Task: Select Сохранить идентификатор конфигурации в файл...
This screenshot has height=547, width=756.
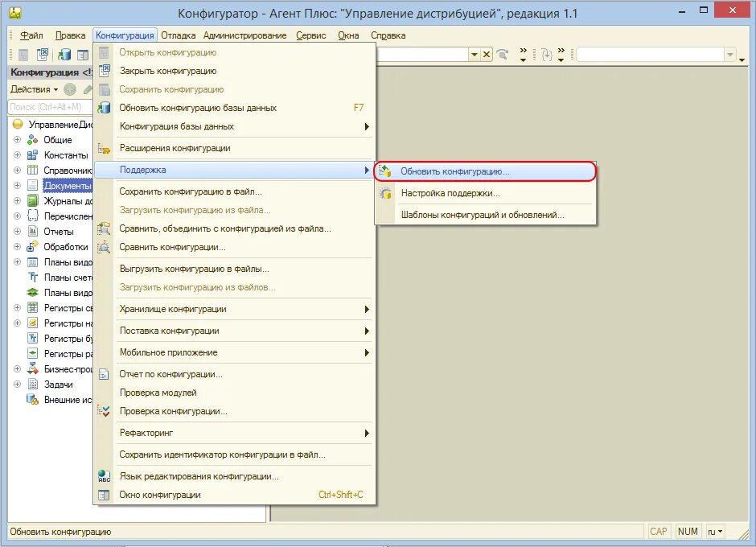Action: tap(234, 454)
